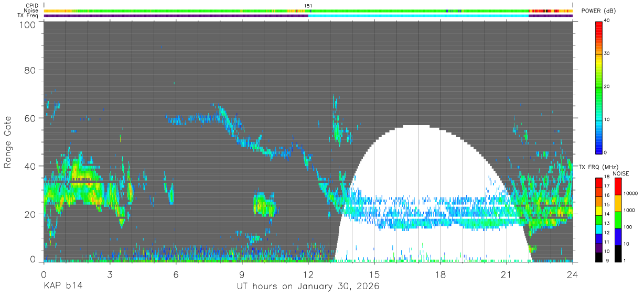Click the UT hours on January 30, 2026 title
The height and width of the screenshot is (297, 644).
308,287
